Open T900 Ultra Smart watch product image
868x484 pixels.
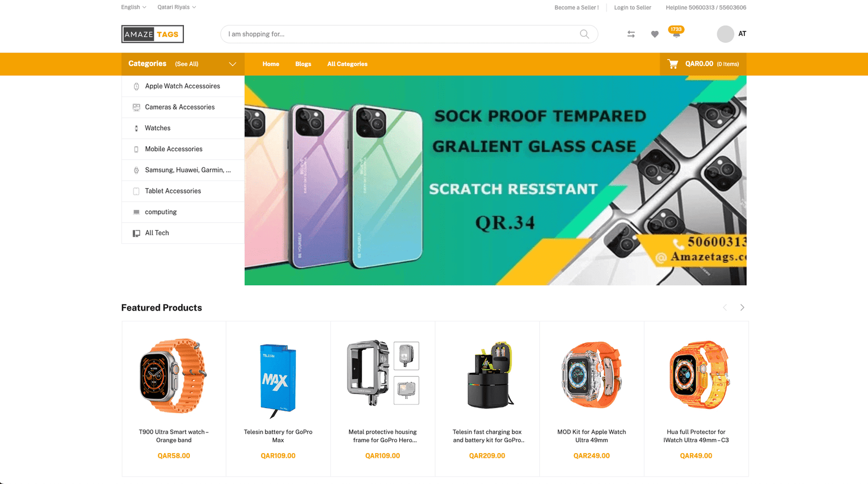click(x=174, y=376)
